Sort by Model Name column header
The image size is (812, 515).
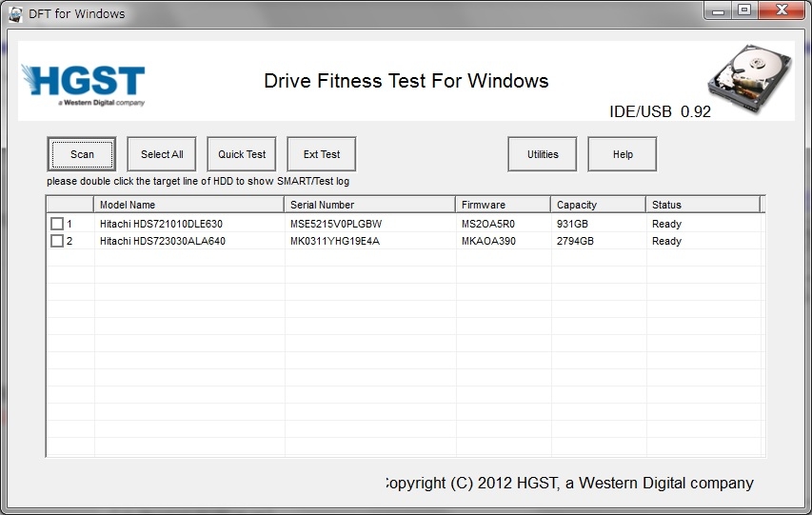coord(189,205)
